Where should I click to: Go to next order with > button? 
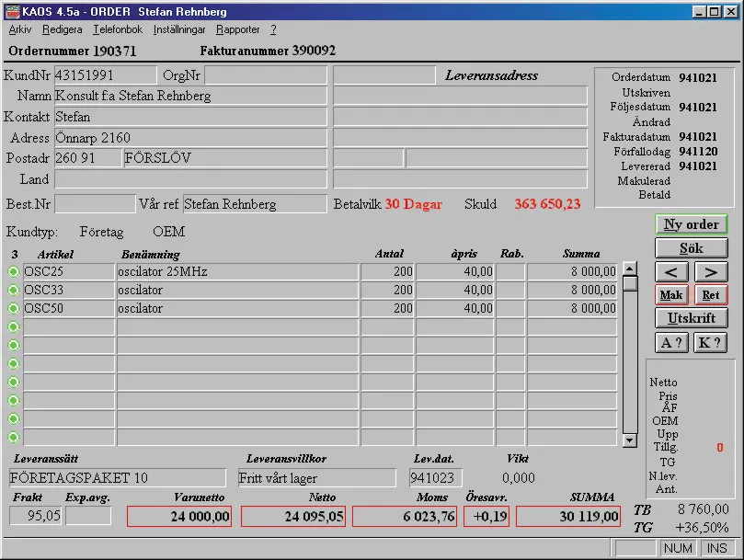tap(710, 272)
